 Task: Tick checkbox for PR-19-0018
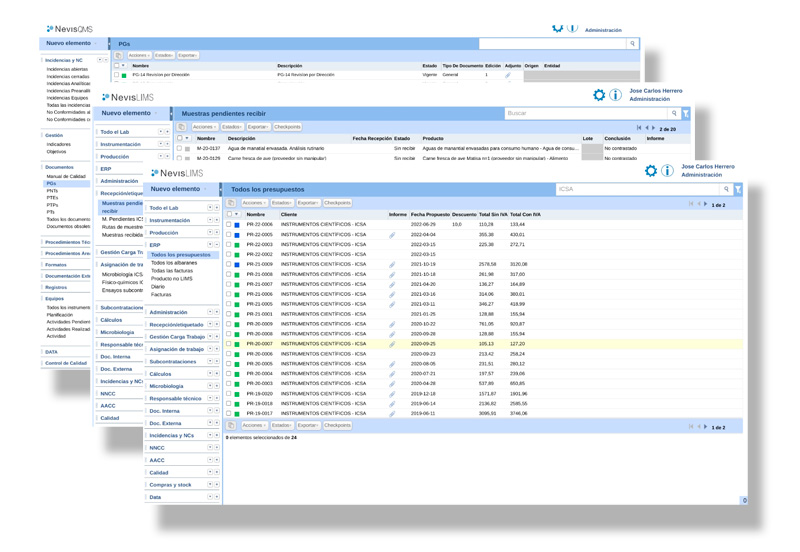pos(229,404)
